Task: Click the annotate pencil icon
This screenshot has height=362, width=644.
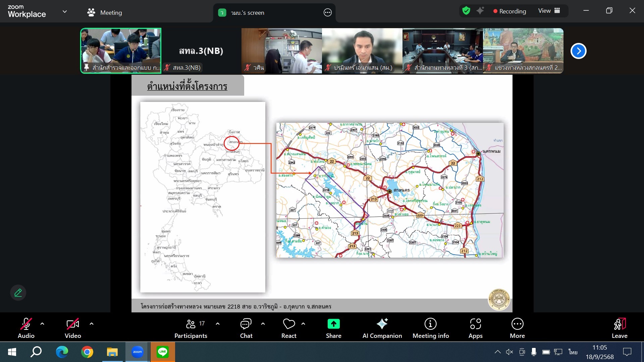Action: (18, 293)
